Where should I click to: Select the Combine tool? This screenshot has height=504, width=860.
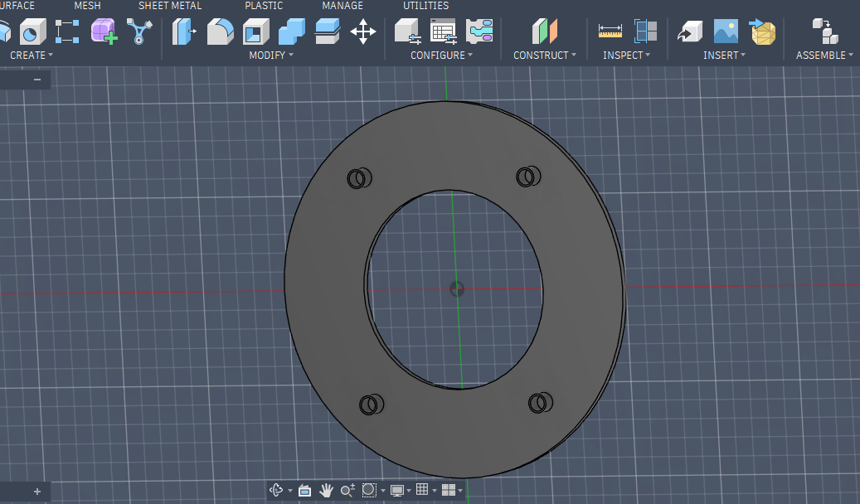click(291, 31)
